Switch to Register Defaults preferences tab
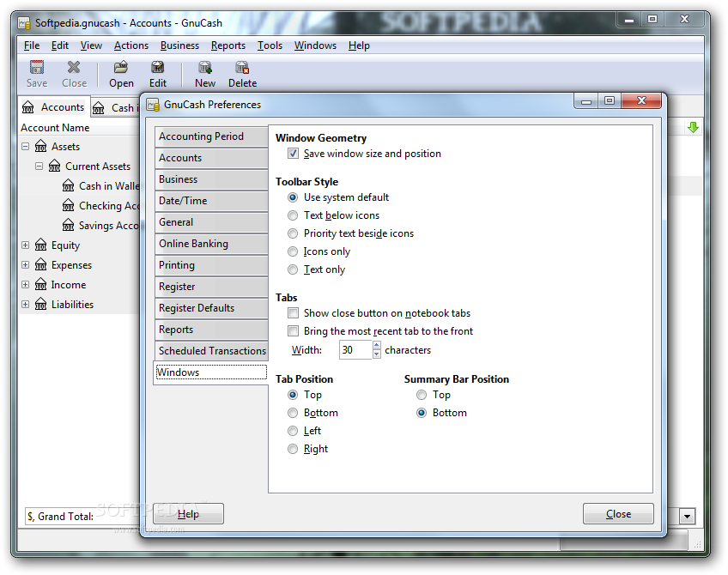 coord(211,308)
